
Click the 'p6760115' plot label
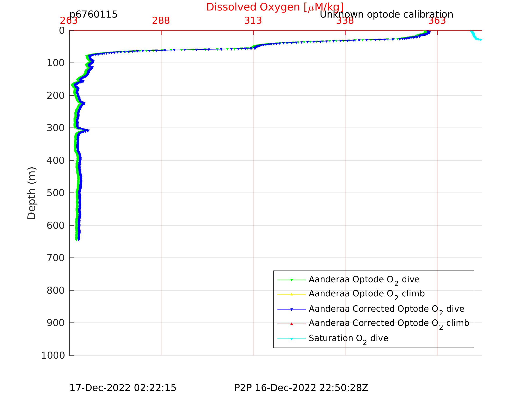click(x=93, y=14)
